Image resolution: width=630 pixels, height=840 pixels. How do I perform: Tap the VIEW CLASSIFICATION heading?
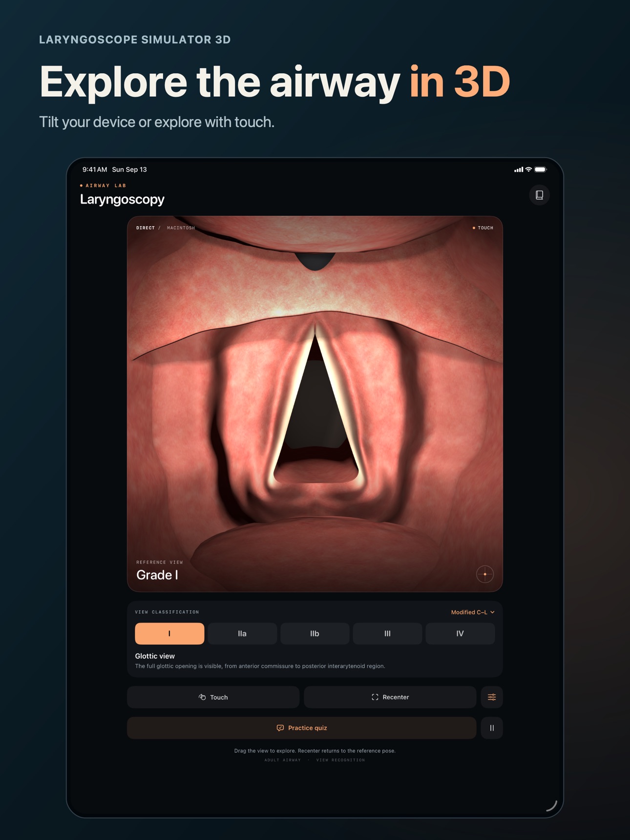[167, 612]
